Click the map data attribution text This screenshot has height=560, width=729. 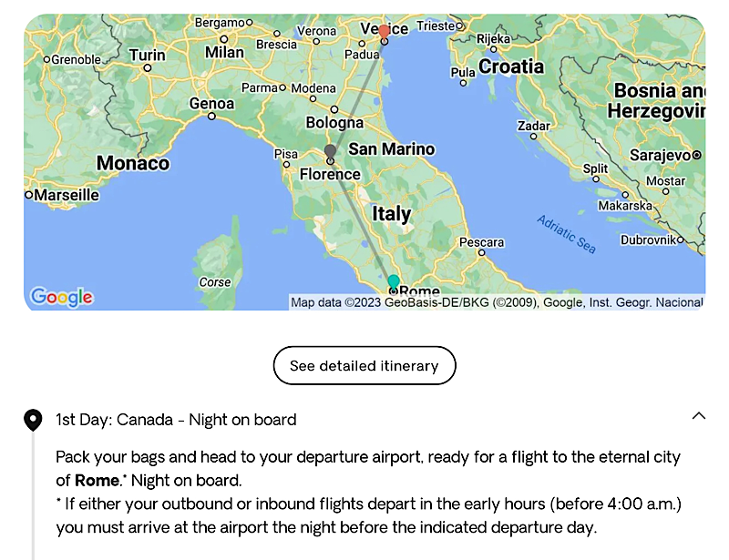497,302
